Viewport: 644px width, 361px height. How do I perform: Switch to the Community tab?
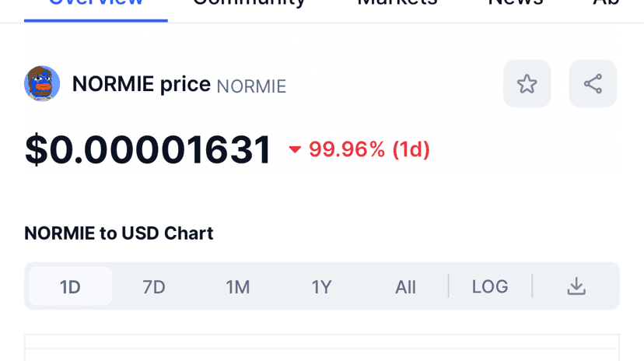(x=249, y=4)
